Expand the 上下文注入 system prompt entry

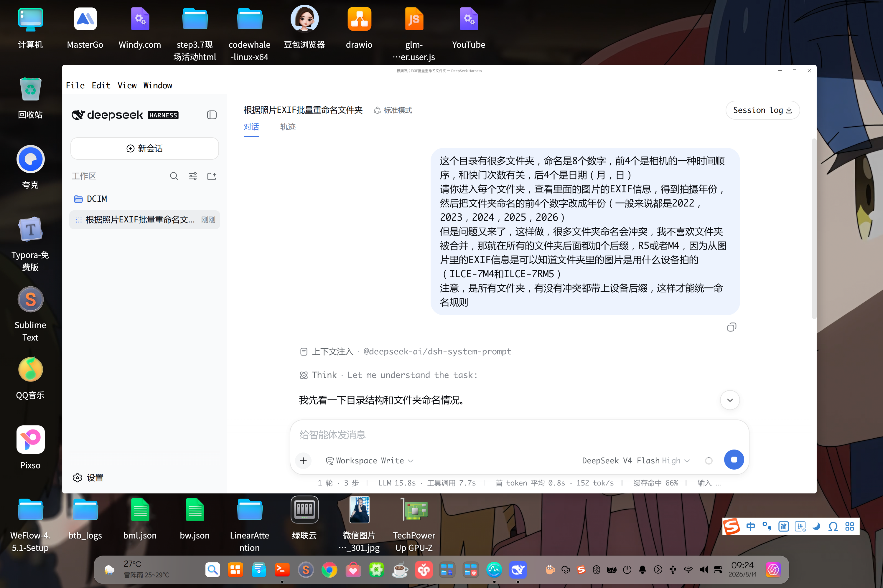coord(406,351)
